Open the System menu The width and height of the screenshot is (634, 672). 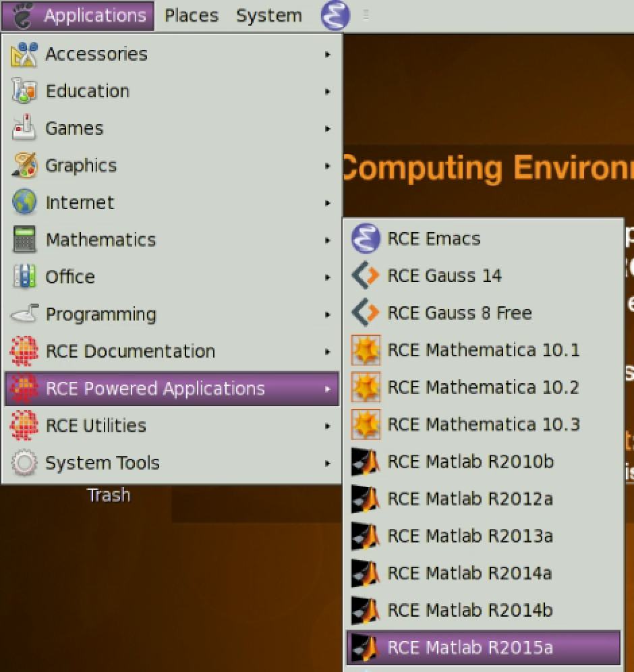point(269,16)
